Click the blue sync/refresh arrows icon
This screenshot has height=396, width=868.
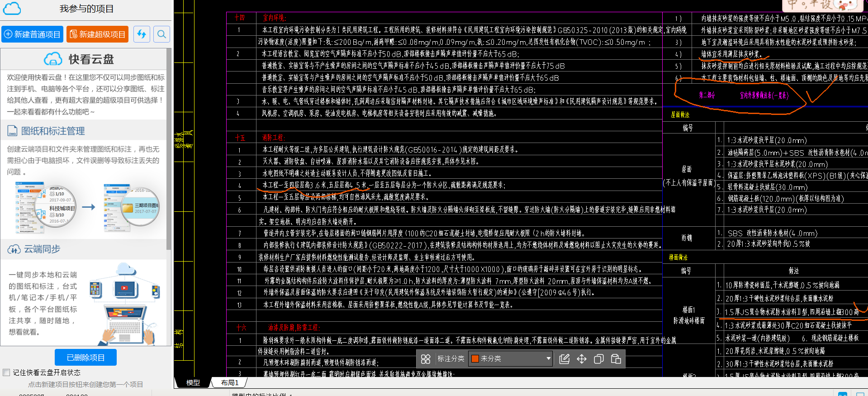point(142,34)
